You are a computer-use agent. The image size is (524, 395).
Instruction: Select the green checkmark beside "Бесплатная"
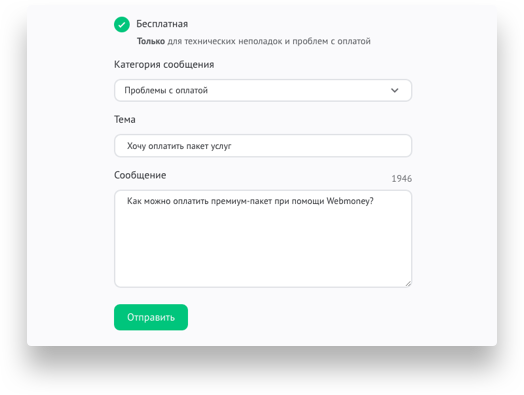122,24
